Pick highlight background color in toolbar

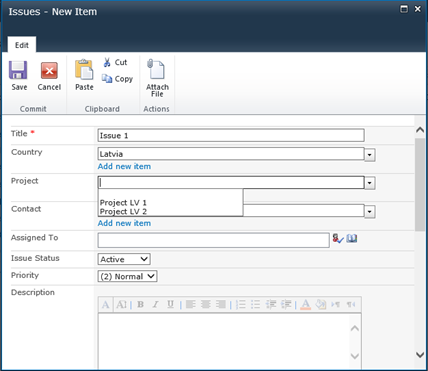click(321, 304)
